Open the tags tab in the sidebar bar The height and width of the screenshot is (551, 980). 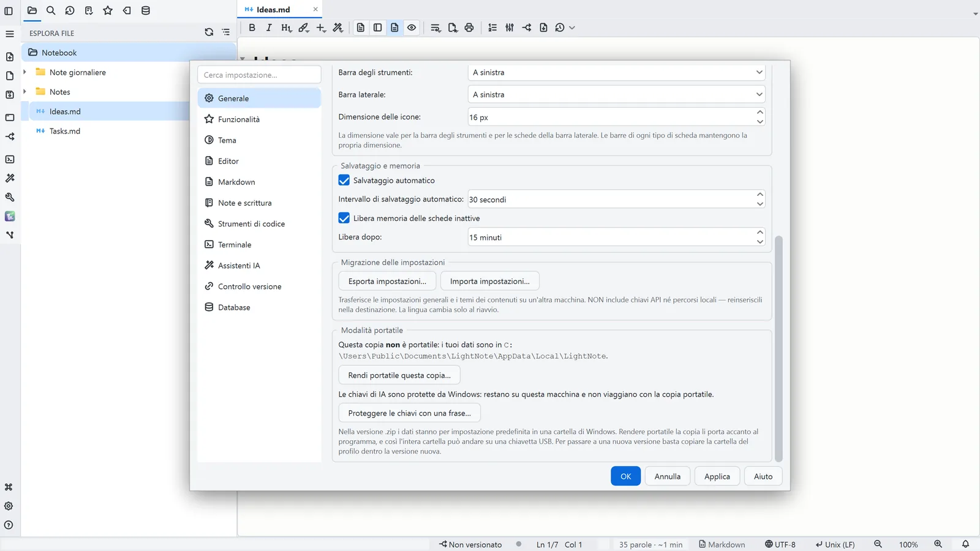pyautogui.click(x=127, y=10)
